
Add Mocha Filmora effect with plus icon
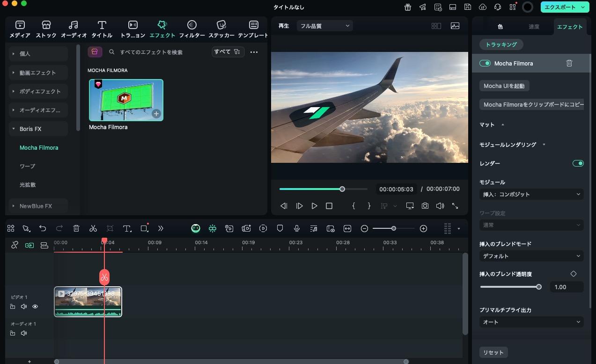pyautogui.click(x=156, y=114)
